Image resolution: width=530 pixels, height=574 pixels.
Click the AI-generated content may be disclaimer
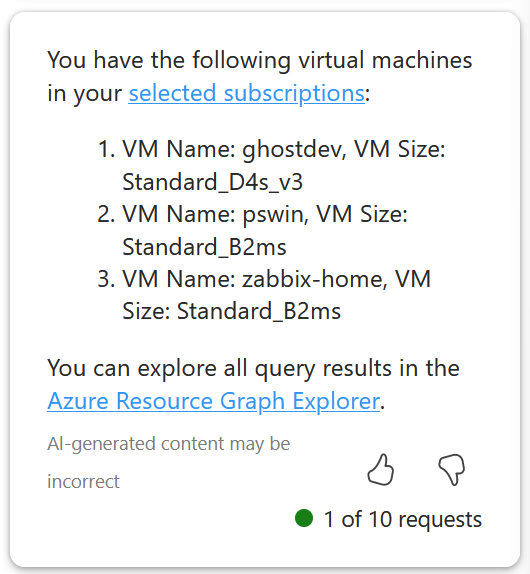click(x=169, y=444)
